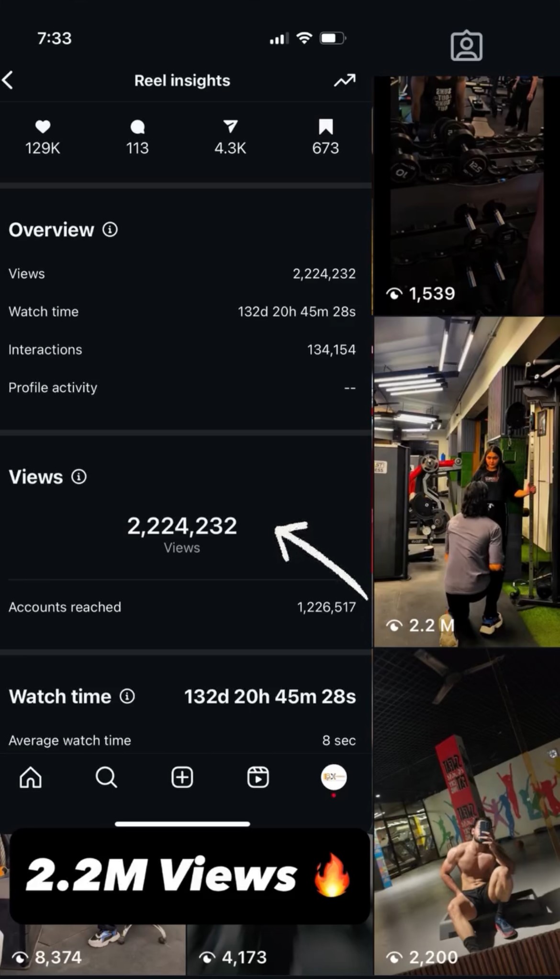Go to the Home tab

click(31, 777)
